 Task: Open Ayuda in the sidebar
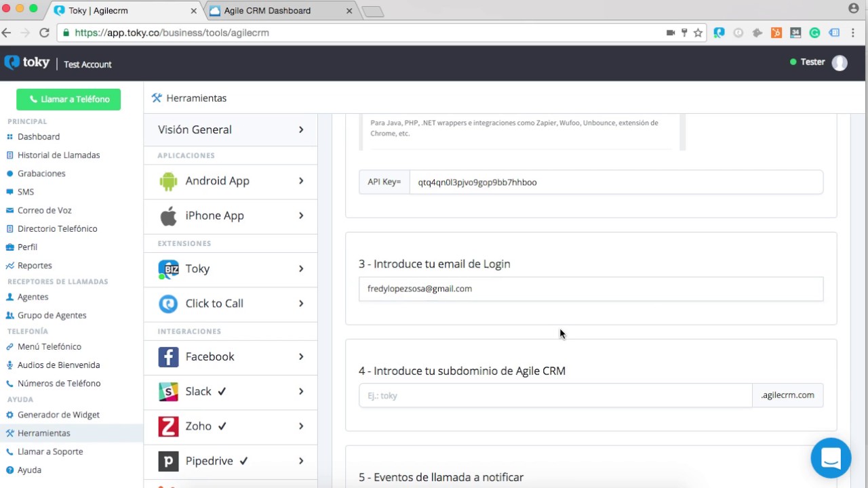[x=29, y=470]
